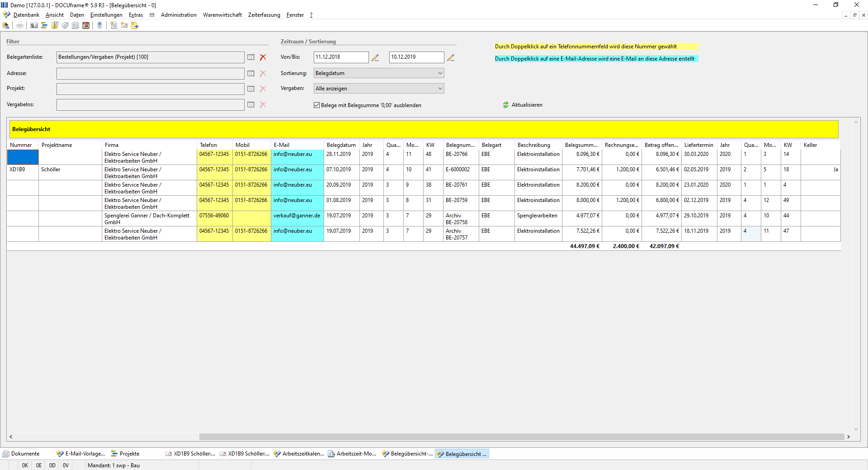Click the 'Mandant: 1 swp - Bau' status text
Viewport: 868px width, 470px height.
click(x=114, y=465)
